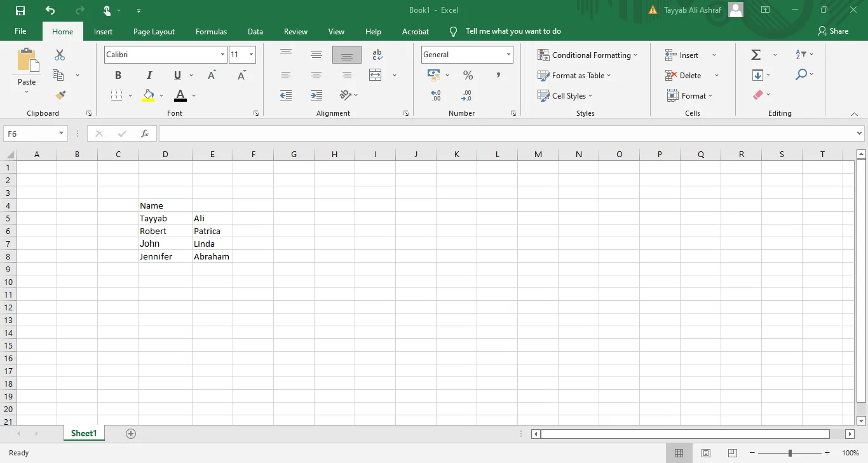
Task: Open the font name dropdown (Calibri)
Action: point(222,55)
